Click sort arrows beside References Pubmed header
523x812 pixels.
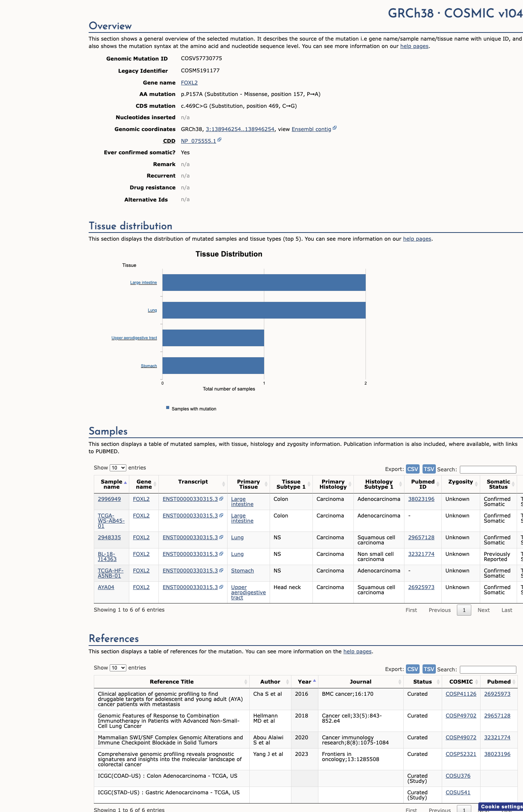click(x=514, y=682)
